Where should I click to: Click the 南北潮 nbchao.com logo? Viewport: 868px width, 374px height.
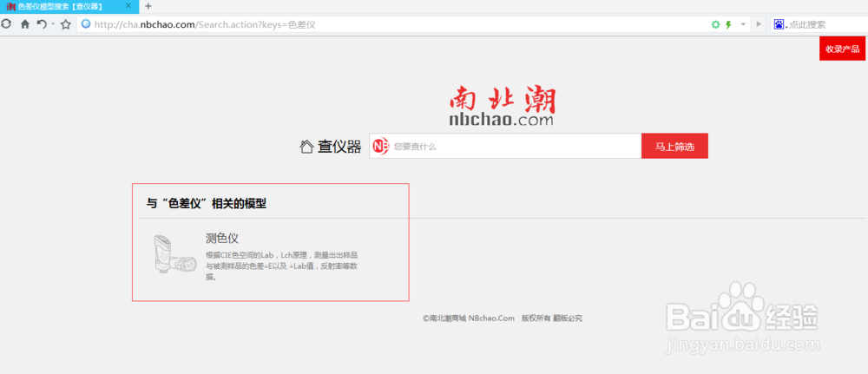tap(502, 106)
